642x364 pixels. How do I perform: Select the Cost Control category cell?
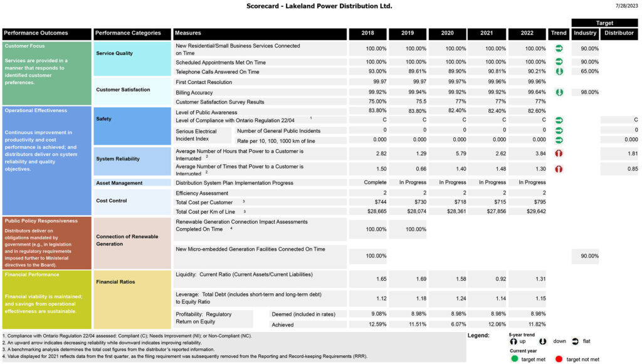click(x=132, y=202)
